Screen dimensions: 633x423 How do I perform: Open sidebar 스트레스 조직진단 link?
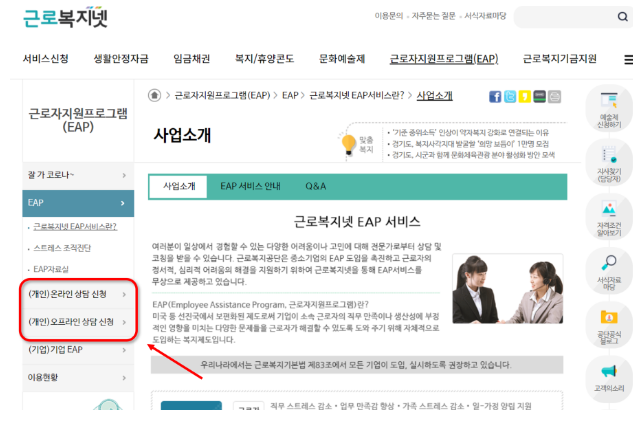[62, 248]
